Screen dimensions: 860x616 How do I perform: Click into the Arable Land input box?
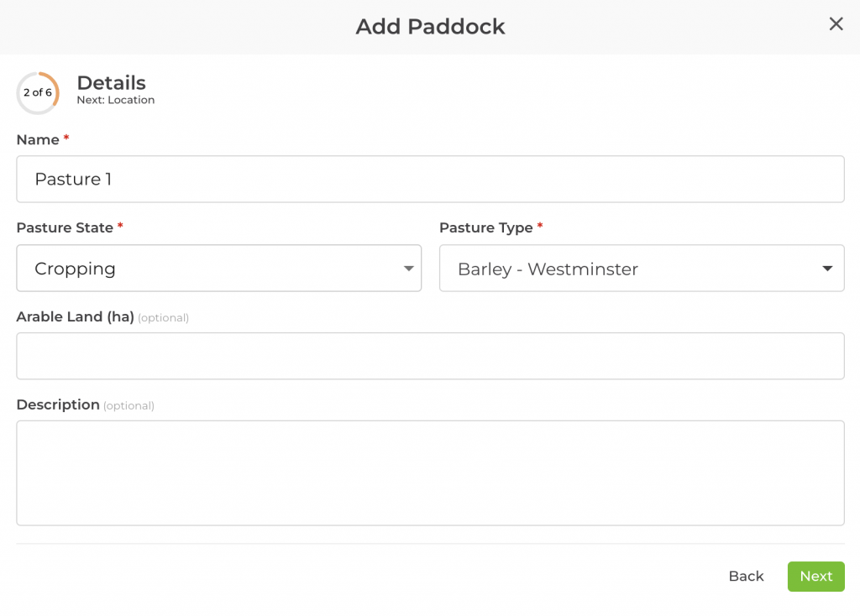[430, 356]
